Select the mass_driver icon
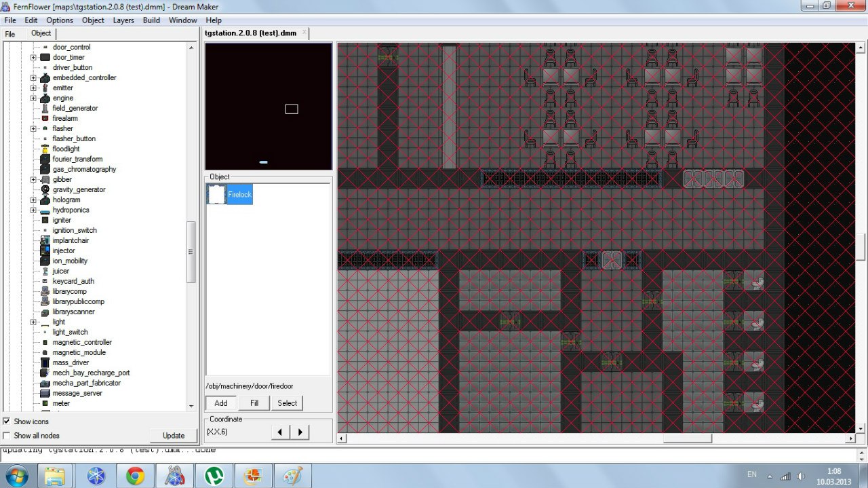868x488 pixels. click(45, 362)
